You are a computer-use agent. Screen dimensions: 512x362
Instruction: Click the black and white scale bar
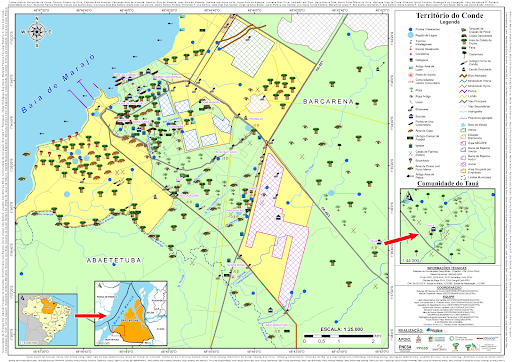pyautogui.click(x=342, y=336)
